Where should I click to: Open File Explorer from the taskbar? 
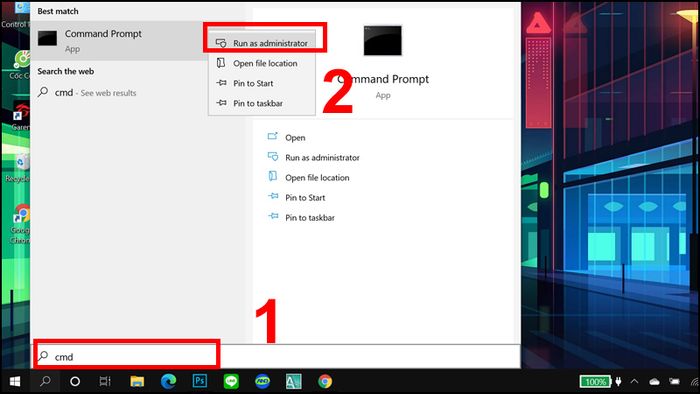pyautogui.click(x=137, y=382)
